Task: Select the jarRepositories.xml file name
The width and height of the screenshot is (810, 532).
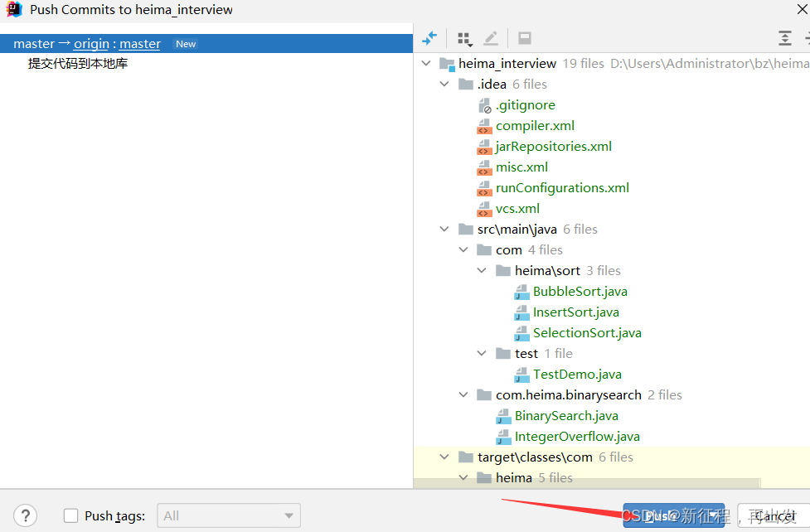Action: (x=554, y=147)
